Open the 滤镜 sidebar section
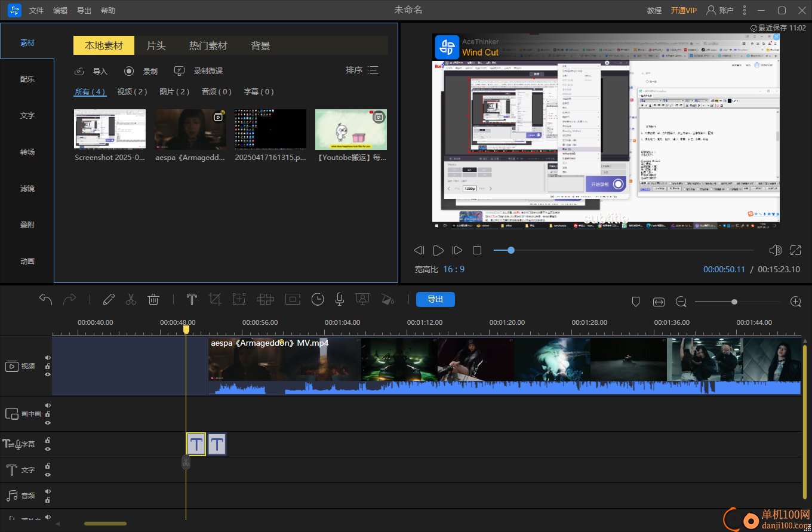The width and height of the screenshot is (812, 532). click(x=27, y=188)
